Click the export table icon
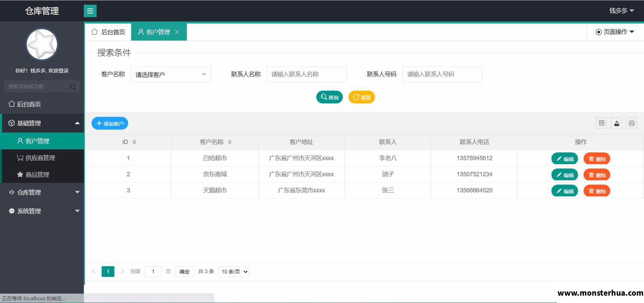This screenshot has height=303, width=644. 616,123
